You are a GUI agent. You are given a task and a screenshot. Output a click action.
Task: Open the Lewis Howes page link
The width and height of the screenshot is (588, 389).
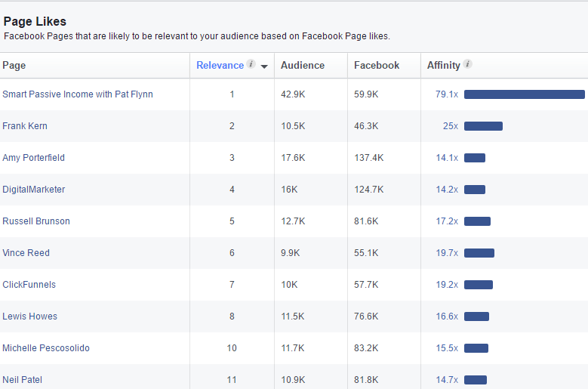pos(29,316)
